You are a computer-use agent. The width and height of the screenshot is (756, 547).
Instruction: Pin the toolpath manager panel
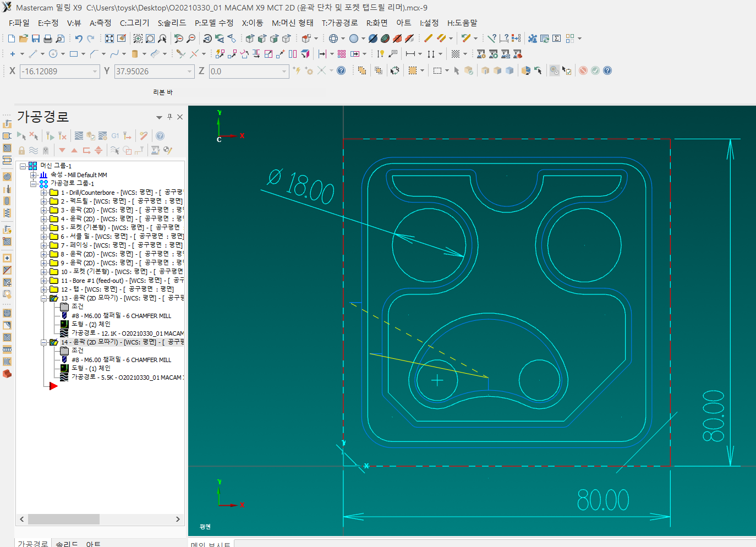[169, 117]
